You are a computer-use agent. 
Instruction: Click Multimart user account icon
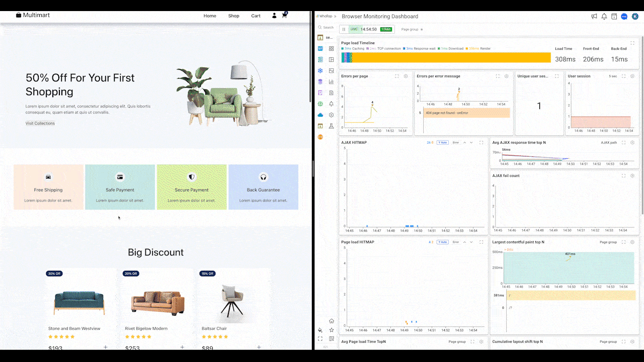tap(274, 16)
